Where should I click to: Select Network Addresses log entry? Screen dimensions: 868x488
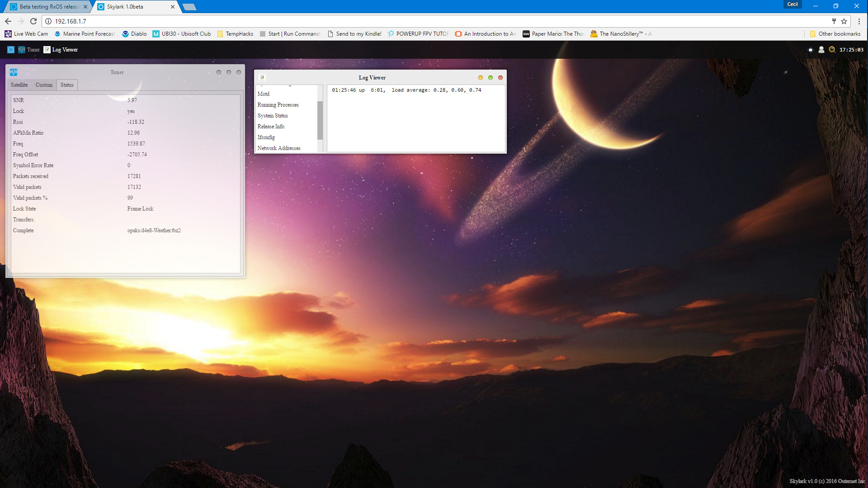(279, 148)
